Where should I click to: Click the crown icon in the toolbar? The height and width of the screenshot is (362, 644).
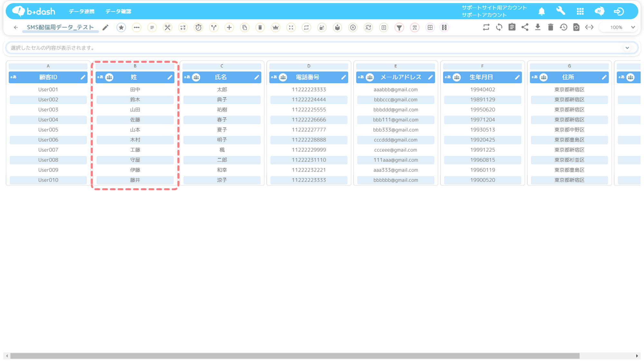coord(276,28)
